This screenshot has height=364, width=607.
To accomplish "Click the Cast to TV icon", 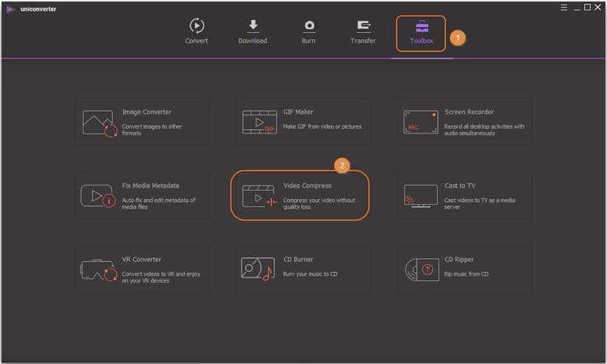I will pyautogui.click(x=420, y=196).
